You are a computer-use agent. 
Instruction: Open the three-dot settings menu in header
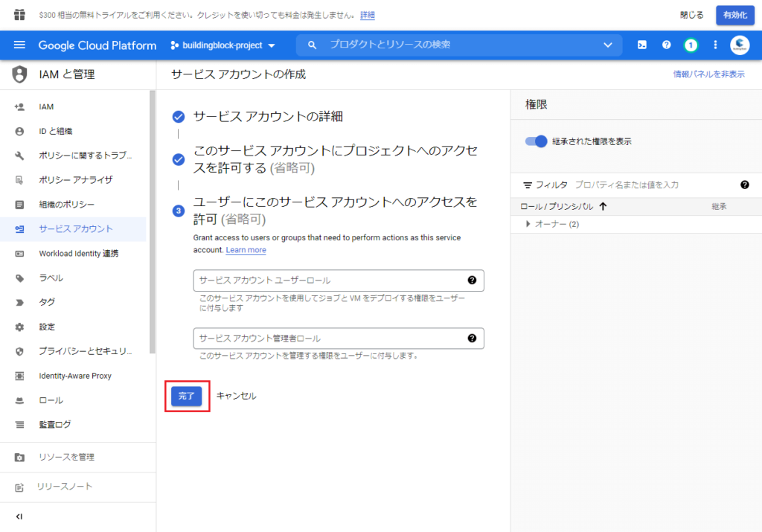[x=715, y=45]
